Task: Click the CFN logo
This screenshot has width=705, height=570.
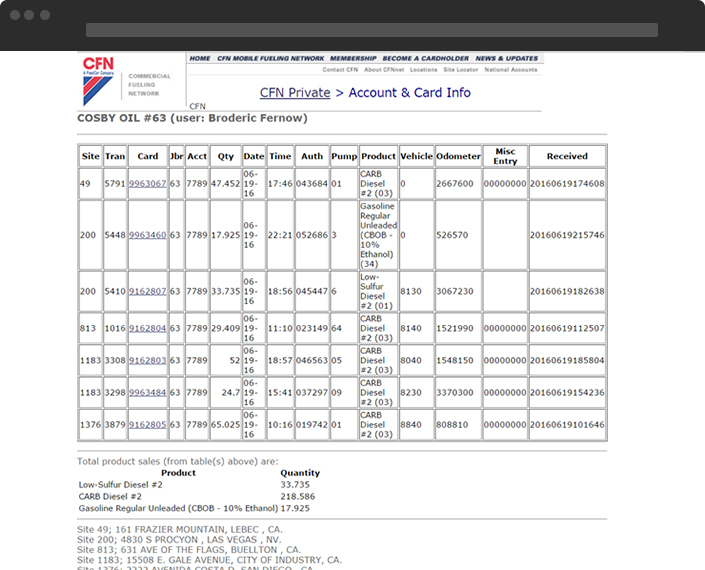Action: [98, 81]
